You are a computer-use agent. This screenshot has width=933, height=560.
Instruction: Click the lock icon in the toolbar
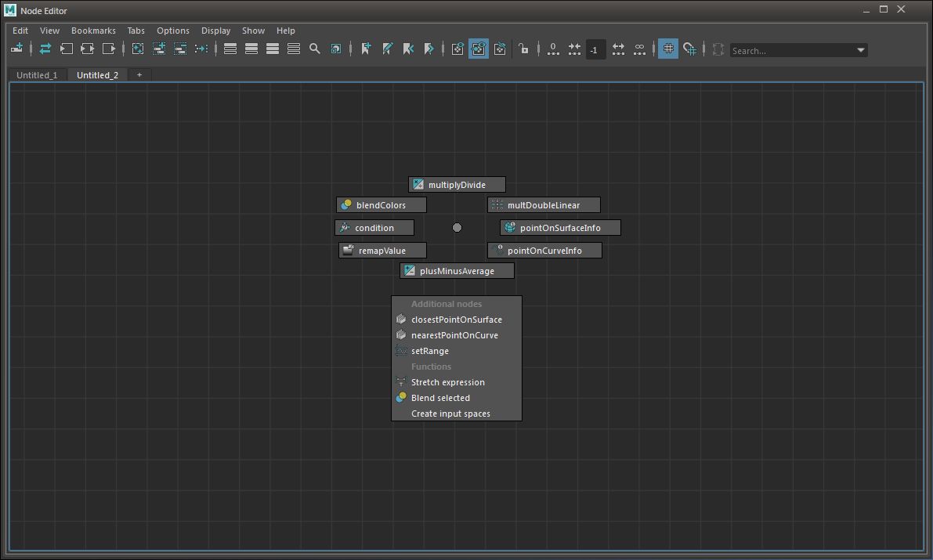click(523, 49)
